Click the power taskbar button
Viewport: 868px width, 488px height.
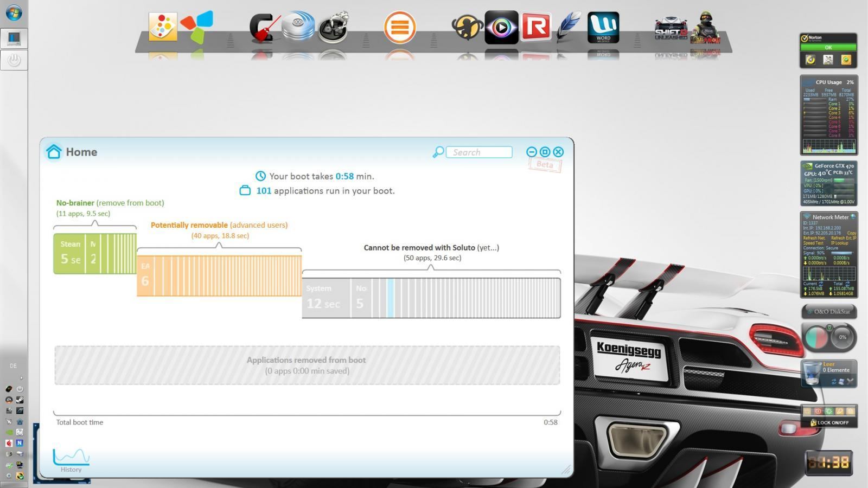[14, 60]
